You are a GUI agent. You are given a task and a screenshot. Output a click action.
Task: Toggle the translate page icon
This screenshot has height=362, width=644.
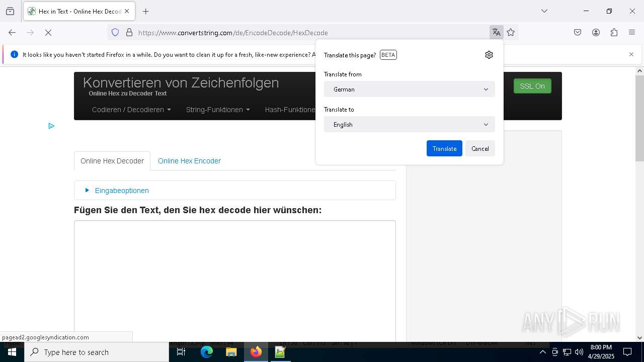click(x=497, y=33)
